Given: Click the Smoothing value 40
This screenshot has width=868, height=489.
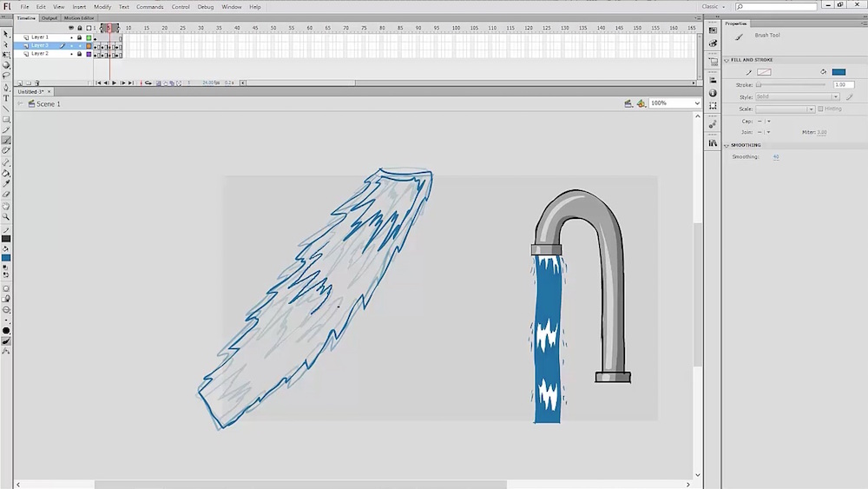Looking at the screenshot, I should coord(776,157).
